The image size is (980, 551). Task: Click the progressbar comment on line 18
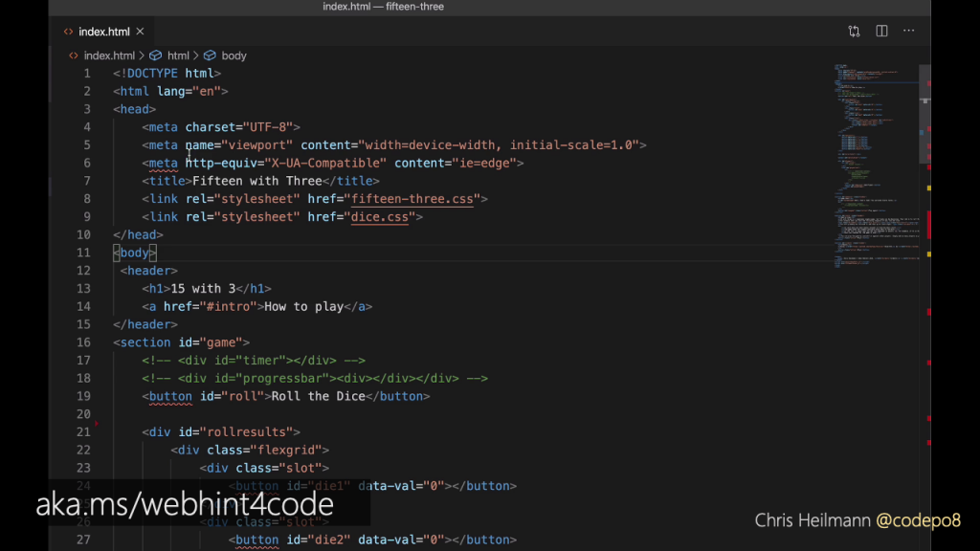click(x=315, y=379)
